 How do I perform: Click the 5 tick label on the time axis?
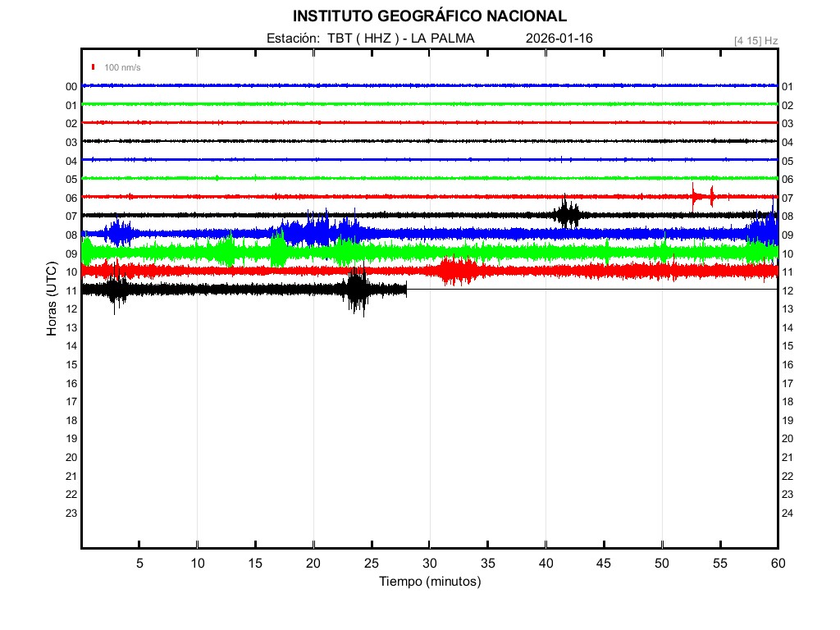(139, 563)
